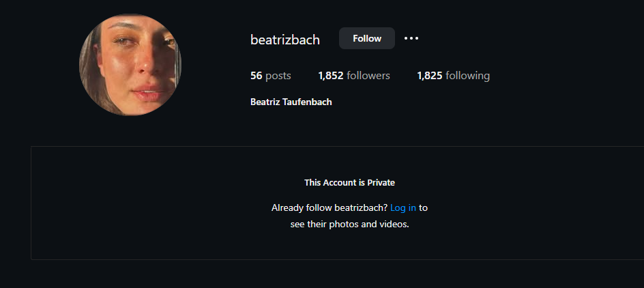Click the word "Taufenbach" under stats
644x288 pixels.
pos(307,102)
